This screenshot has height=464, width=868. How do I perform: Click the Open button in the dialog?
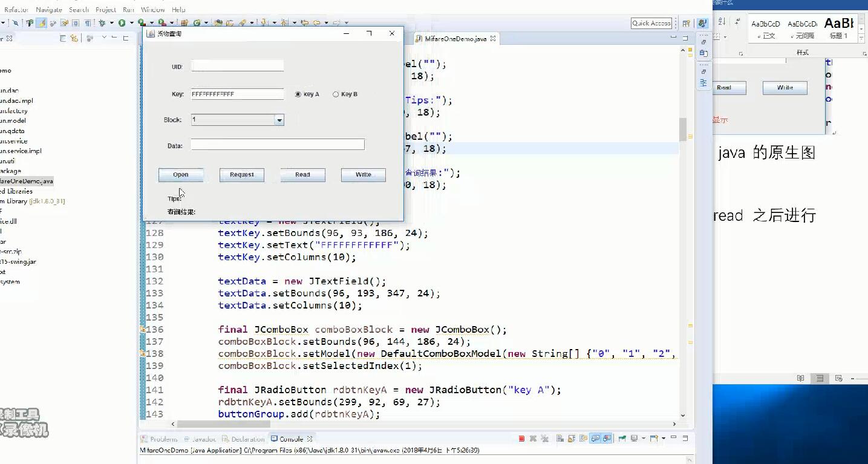point(181,175)
